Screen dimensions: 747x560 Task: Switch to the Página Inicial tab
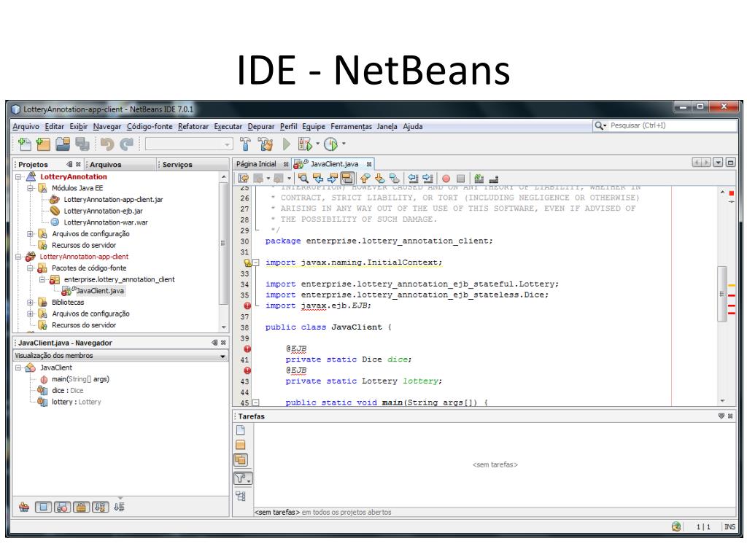(x=255, y=164)
